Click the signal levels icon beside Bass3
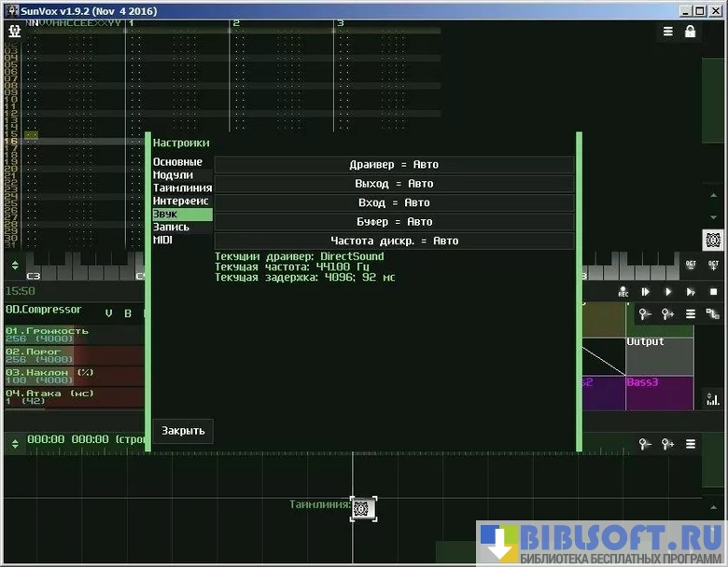Screen dimensions: 728x567 [711, 398]
